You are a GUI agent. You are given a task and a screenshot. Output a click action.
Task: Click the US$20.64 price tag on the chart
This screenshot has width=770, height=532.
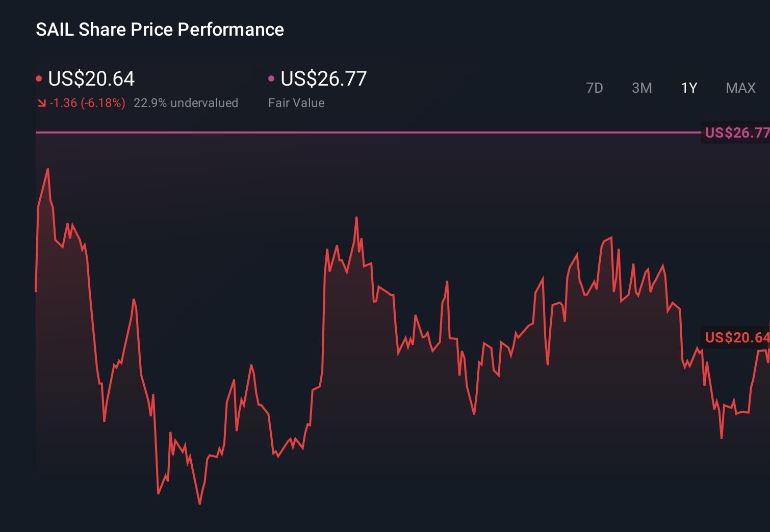[x=737, y=337]
